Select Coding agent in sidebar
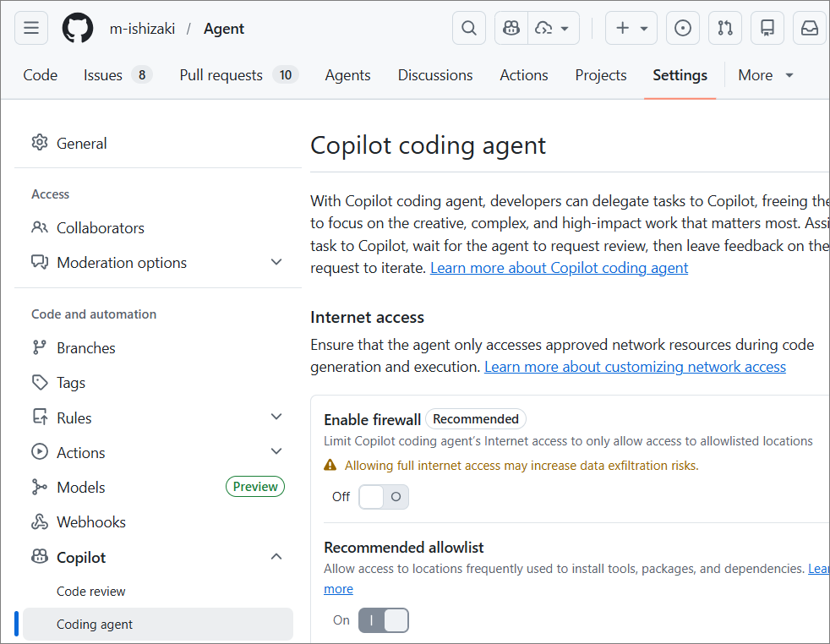Screen dimensions: 830x644 pyautogui.click(x=158, y=625)
